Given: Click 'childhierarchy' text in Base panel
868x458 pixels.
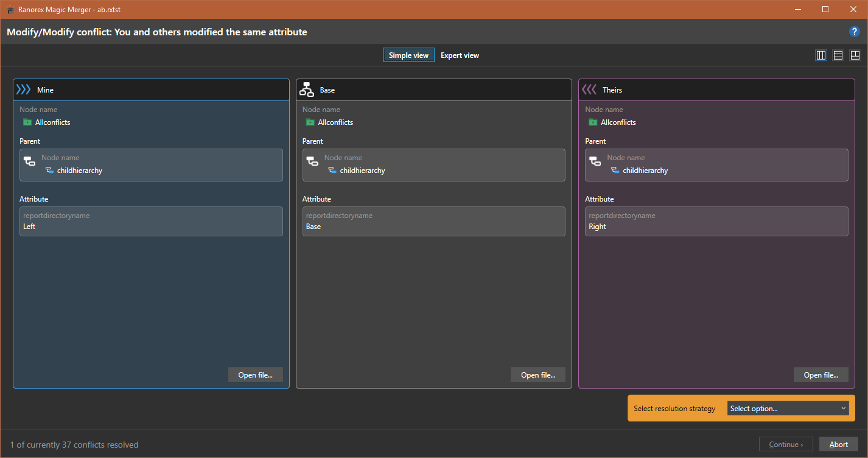Looking at the screenshot, I should 363,171.
